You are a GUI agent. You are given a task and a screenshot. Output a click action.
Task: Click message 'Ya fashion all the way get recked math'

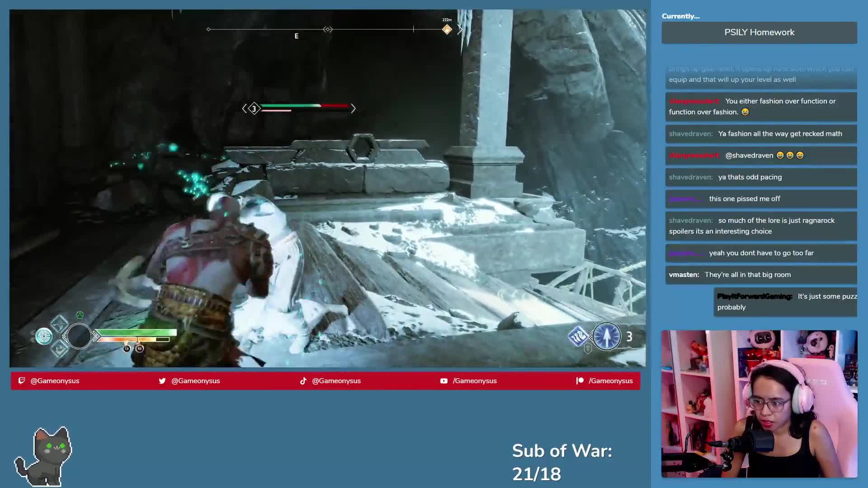pyautogui.click(x=761, y=134)
